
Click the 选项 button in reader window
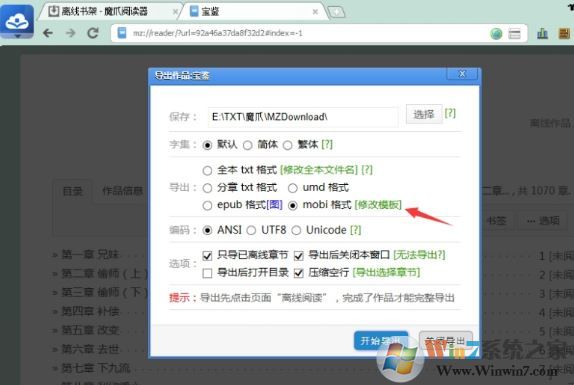543,220
